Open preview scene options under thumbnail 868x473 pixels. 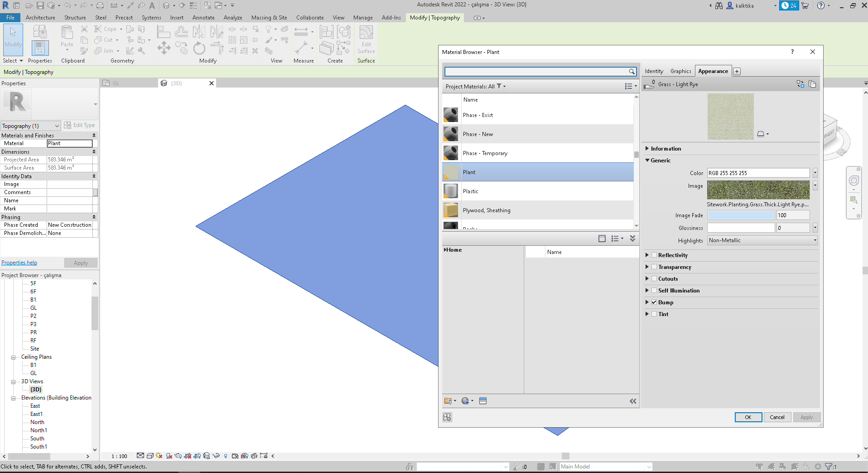click(763, 134)
